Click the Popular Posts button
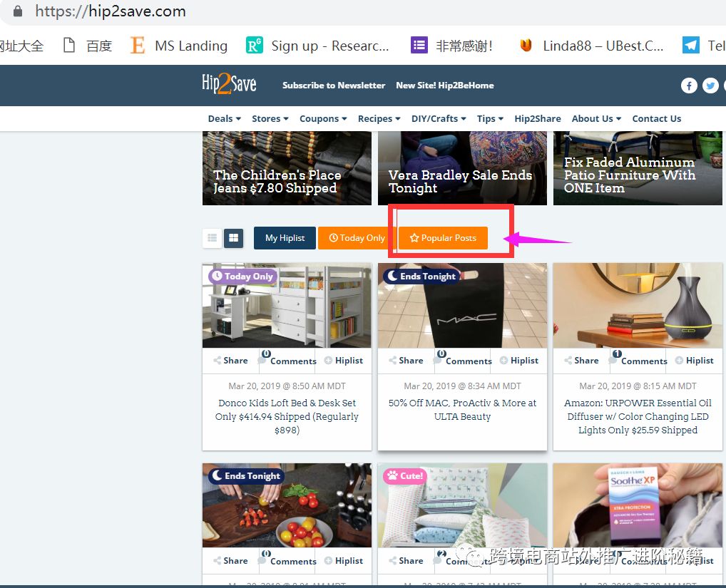This screenshot has height=588, width=726. point(443,238)
